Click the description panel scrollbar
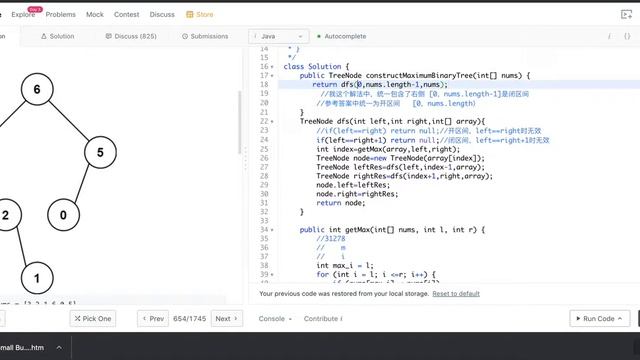This screenshot has height=360, width=640. pyautogui.click(x=240, y=122)
